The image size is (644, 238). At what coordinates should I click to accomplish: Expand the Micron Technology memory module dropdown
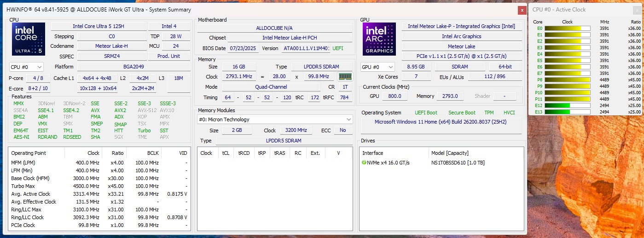click(x=275, y=119)
